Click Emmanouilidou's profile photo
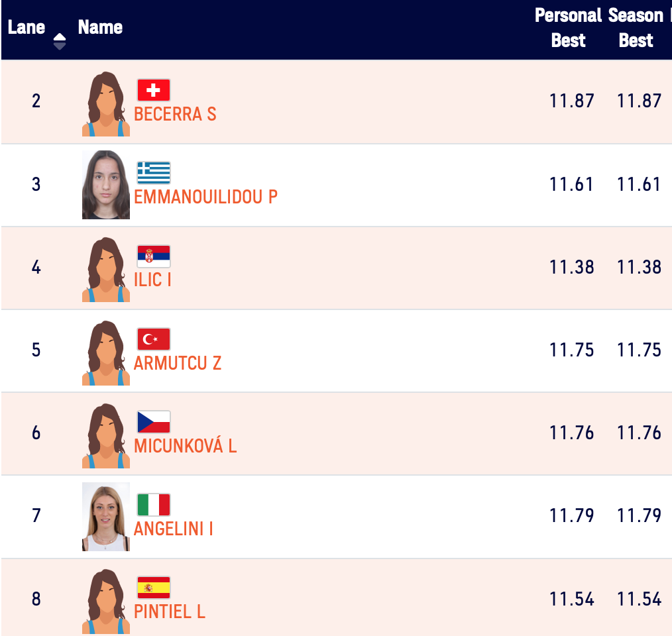 point(105,185)
